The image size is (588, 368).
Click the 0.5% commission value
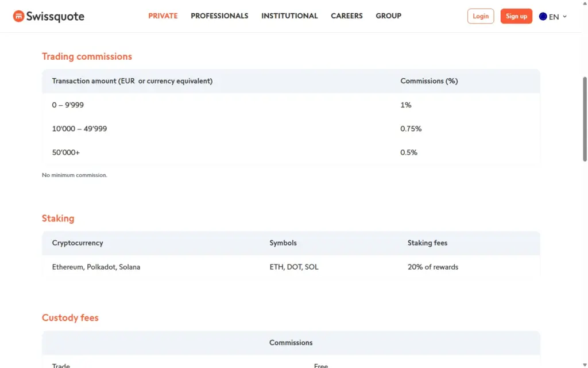point(409,152)
